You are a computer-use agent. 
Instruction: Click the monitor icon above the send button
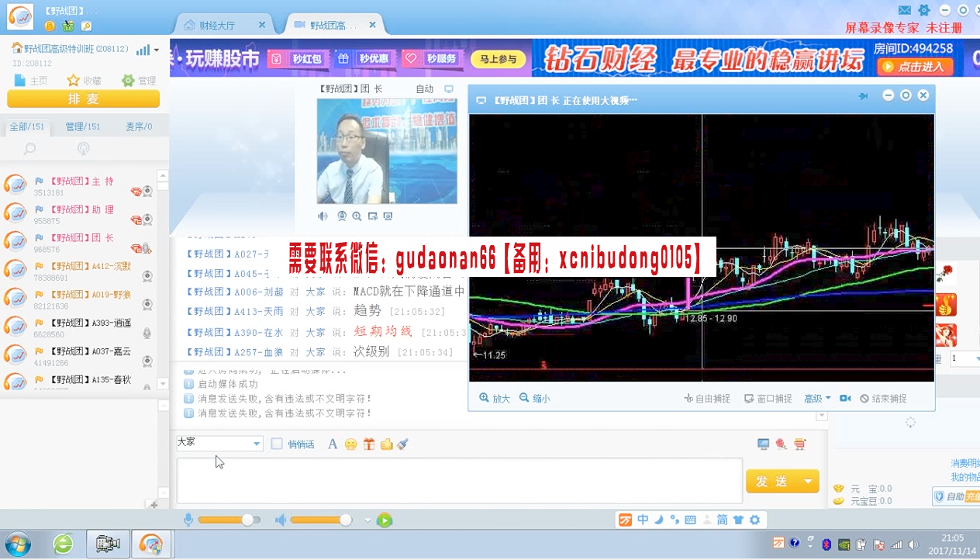[x=764, y=444]
